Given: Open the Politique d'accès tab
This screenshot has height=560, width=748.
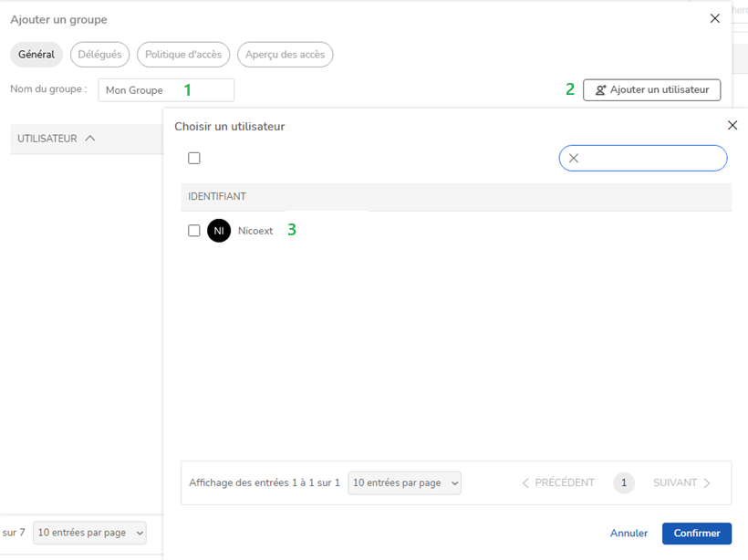Looking at the screenshot, I should point(183,55).
